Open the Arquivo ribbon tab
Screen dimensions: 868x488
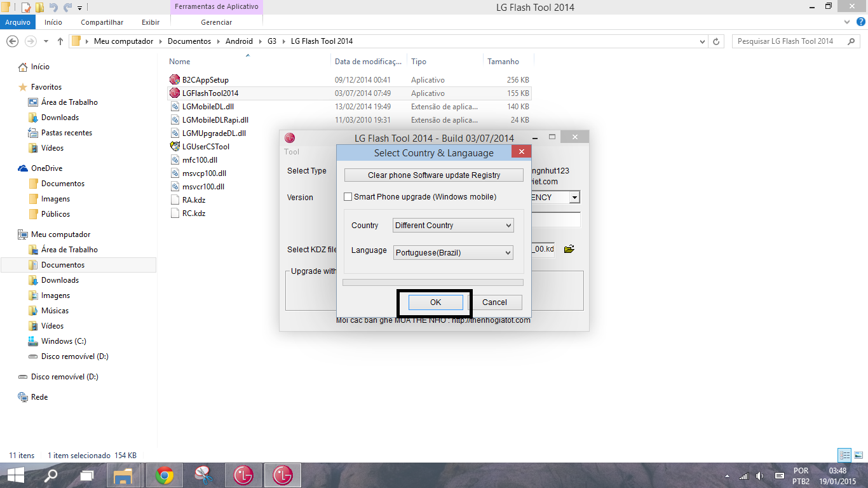pos(18,22)
